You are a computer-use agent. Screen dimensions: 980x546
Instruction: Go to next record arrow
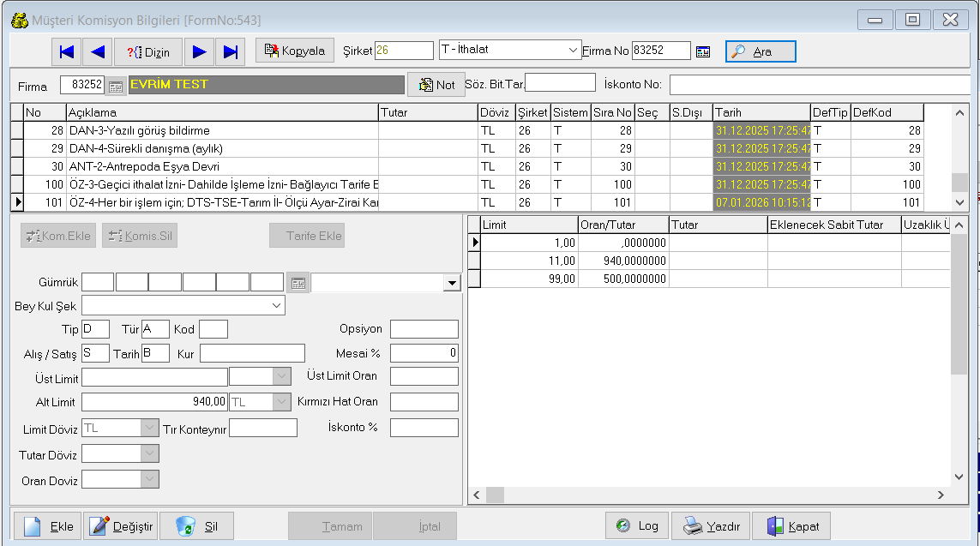(200, 51)
